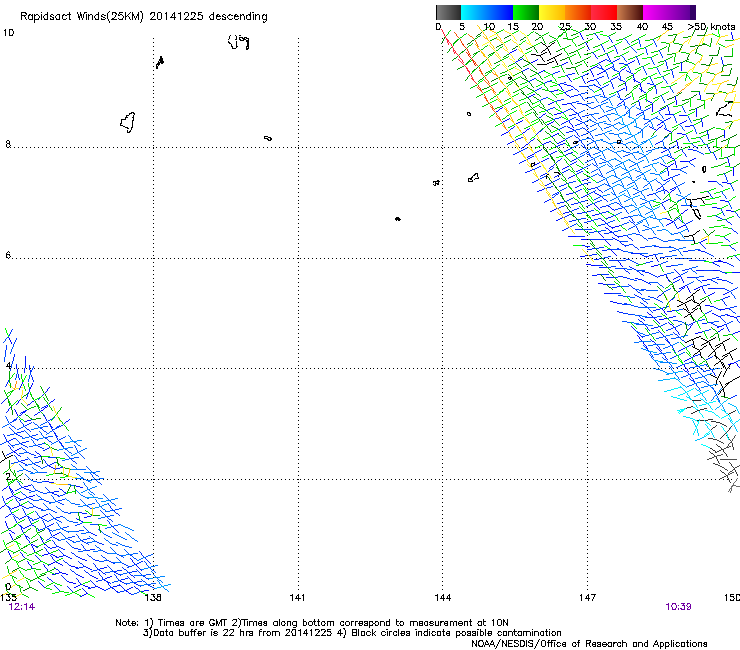Click longitude label '135'

pos(8,598)
